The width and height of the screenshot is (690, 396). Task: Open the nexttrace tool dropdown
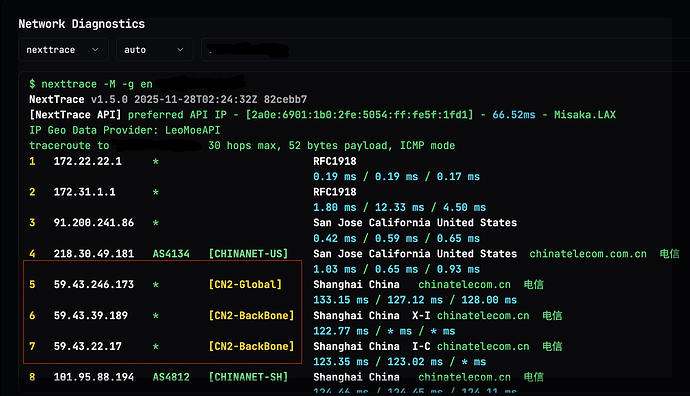click(63, 50)
